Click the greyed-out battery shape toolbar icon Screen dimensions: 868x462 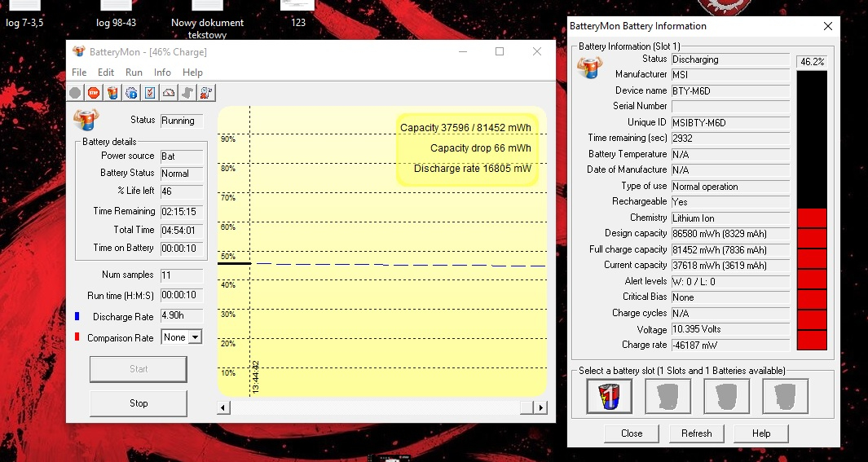[x=187, y=93]
